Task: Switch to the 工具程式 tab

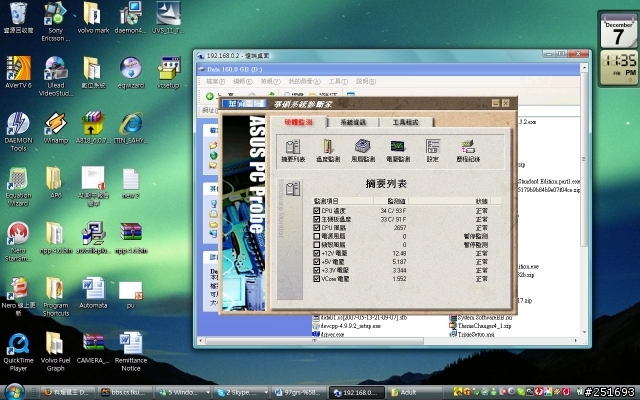Action: 406,122
